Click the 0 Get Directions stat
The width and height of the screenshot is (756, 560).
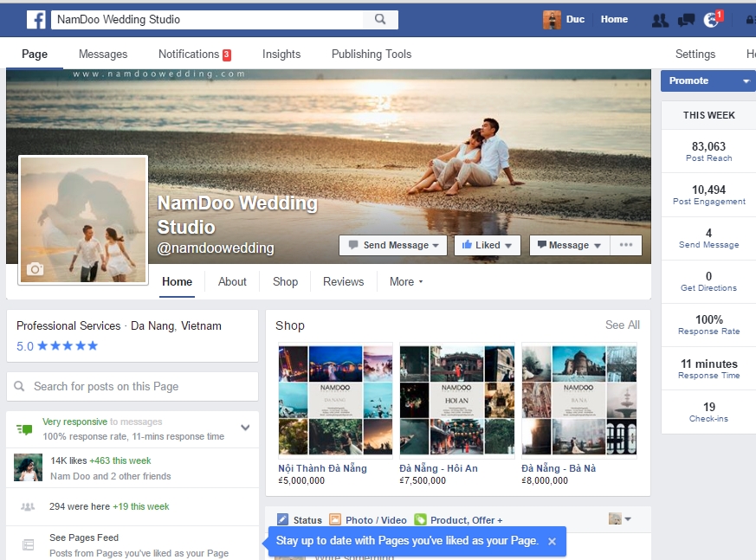pos(708,281)
